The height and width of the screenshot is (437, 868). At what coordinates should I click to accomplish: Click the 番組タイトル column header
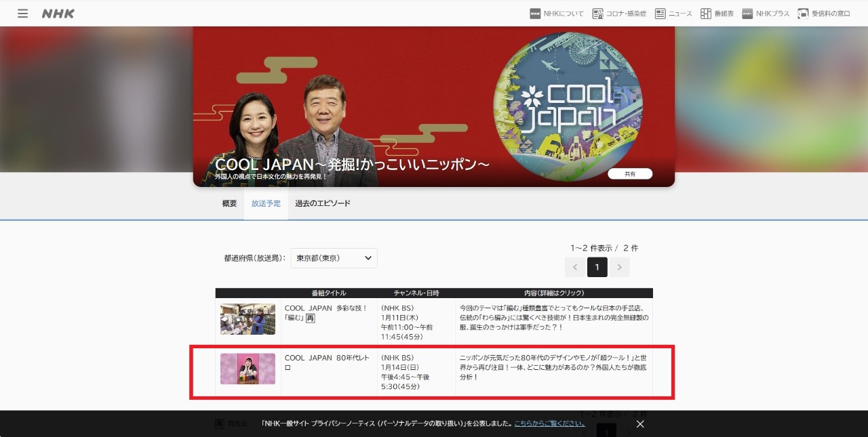point(329,293)
